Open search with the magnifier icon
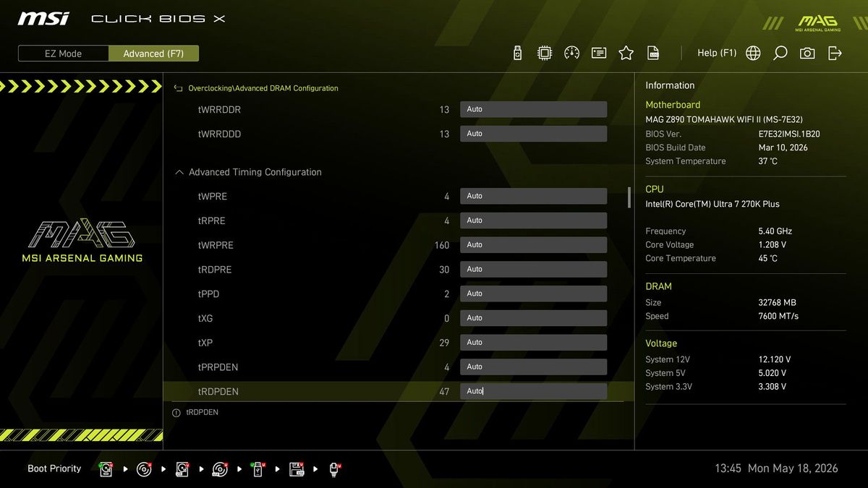Viewport: 868px width, 488px height. [x=780, y=53]
